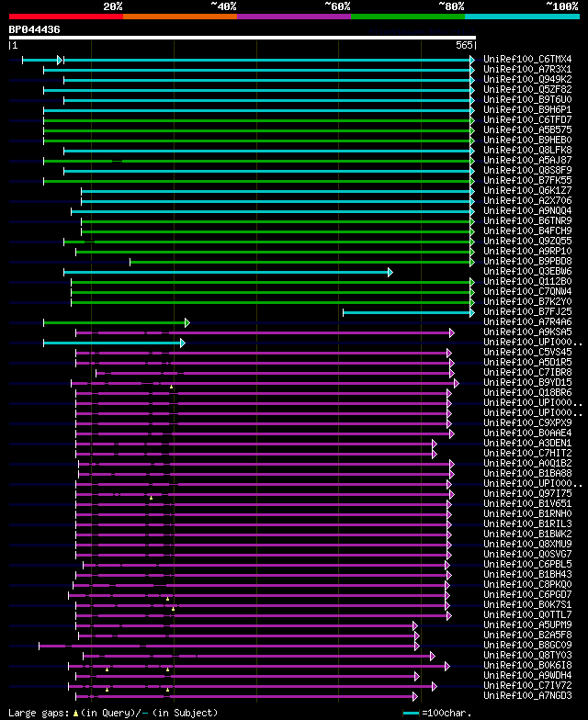Image resolution: width=588 pixels, height=720 pixels.
Task: Open hit UniRef100_B9T6U0
Action: (527, 99)
